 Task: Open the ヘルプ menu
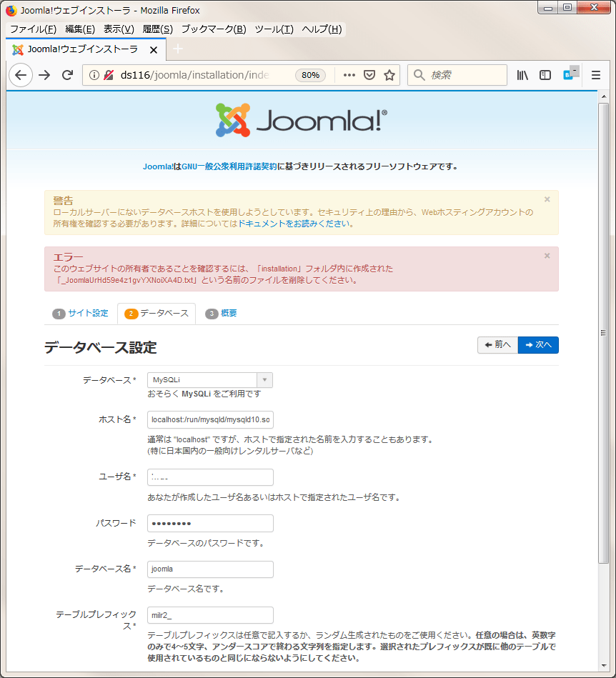tap(322, 29)
